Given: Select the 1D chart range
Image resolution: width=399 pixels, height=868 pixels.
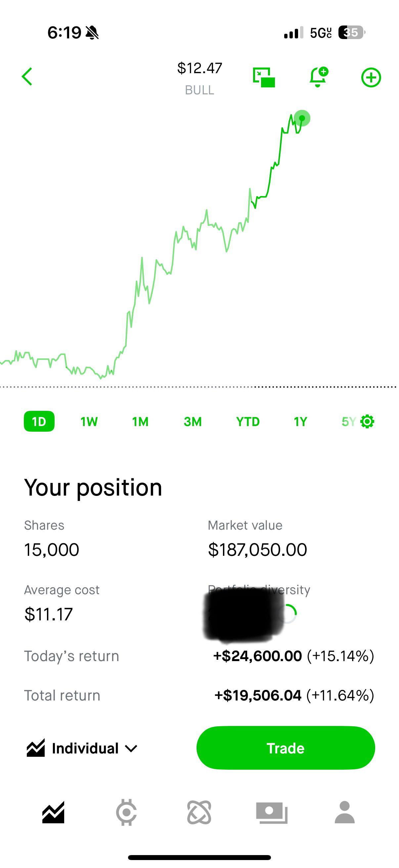Looking at the screenshot, I should coord(39,421).
